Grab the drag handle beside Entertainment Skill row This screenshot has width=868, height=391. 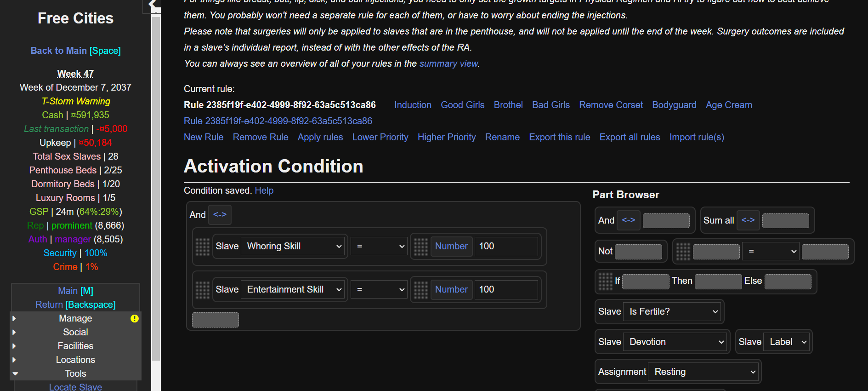pyautogui.click(x=202, y=290)
